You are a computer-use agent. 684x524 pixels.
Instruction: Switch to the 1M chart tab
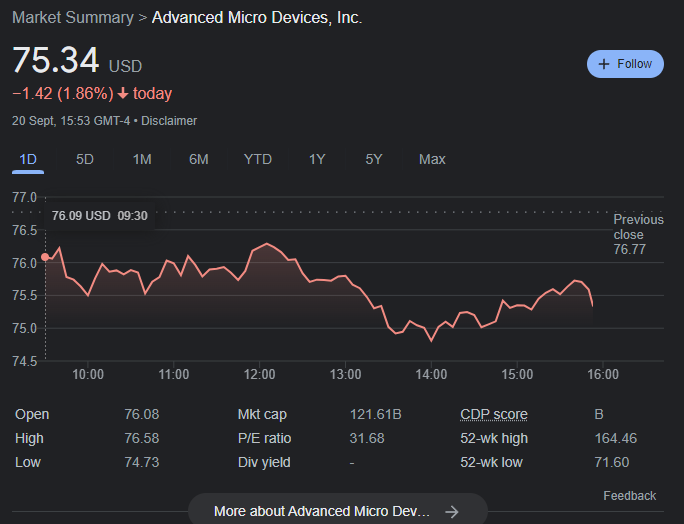pos(142,159)
